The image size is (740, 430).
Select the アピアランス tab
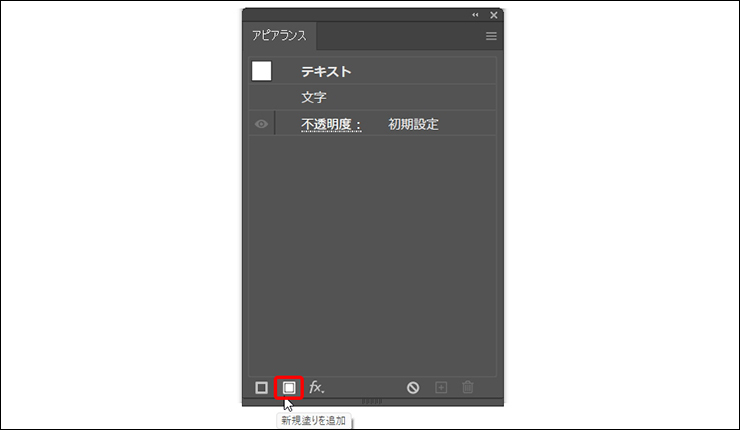tap(280, 37)
